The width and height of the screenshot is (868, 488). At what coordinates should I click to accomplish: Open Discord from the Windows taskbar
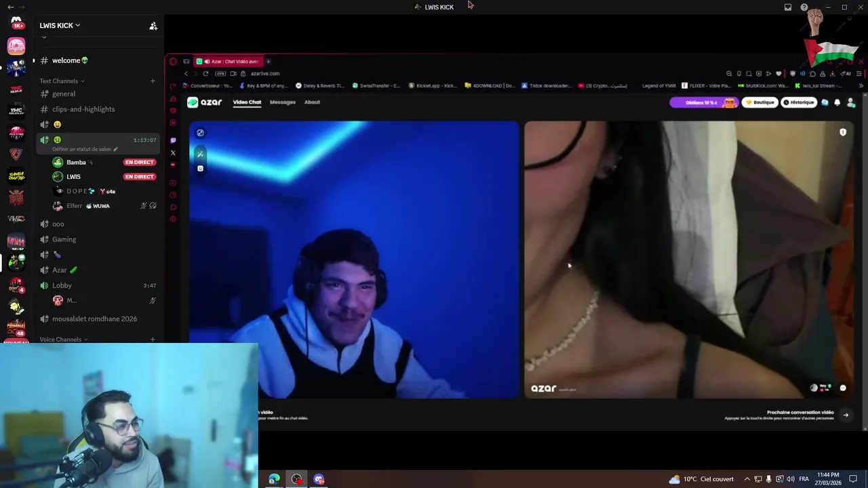(x=319, y=479)
